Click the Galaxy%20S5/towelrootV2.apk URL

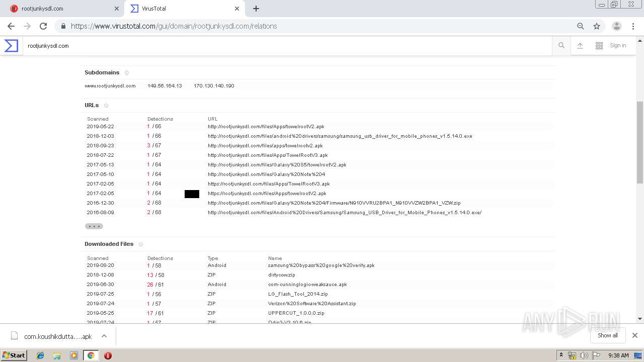[277, 165]
